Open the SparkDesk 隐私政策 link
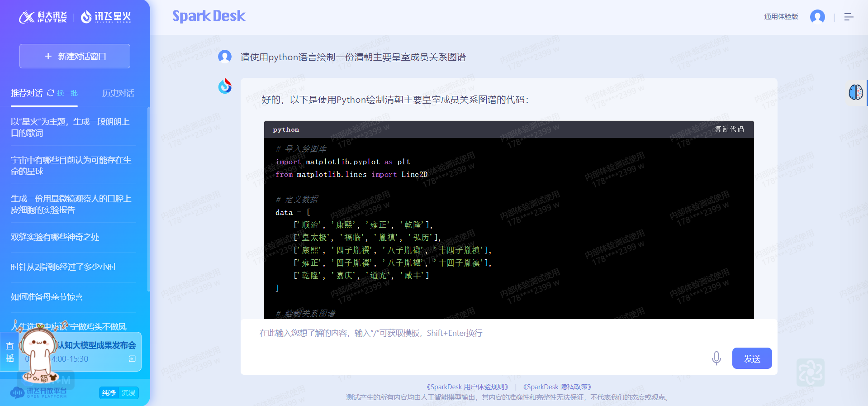868x406 pixels. click(557, 387)
